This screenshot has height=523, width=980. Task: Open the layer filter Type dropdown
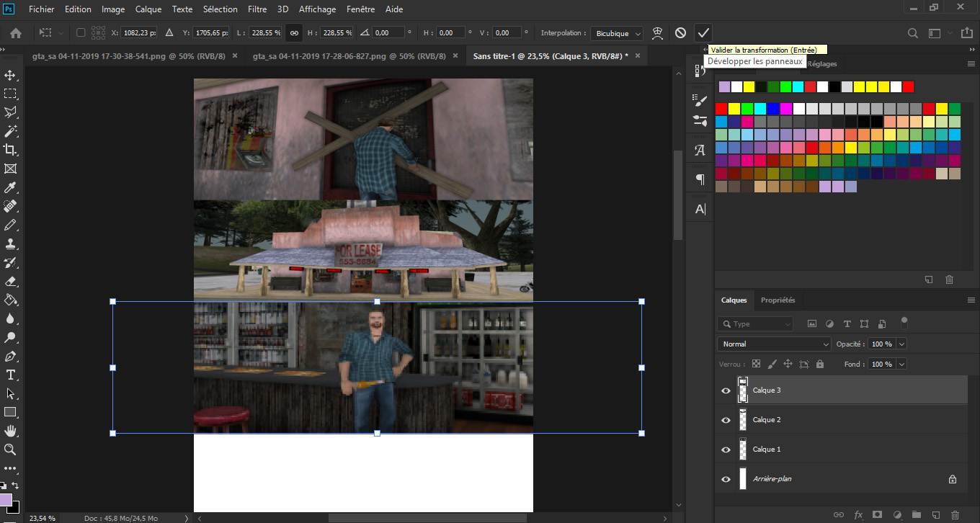[755, 324]
